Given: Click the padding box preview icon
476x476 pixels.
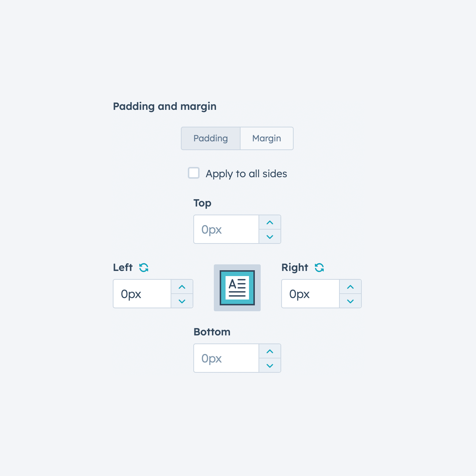Looking at the screenshot, I should coord(237,288).
